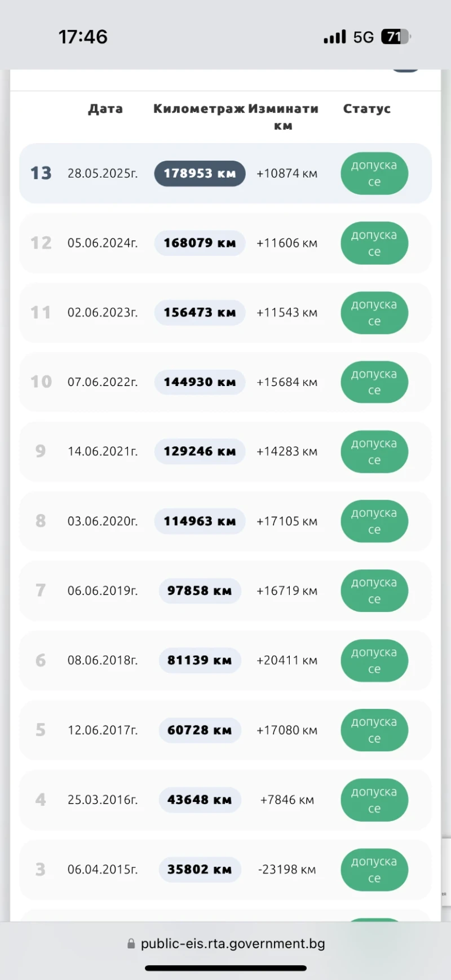Select the 156473 км mileage pill
The image size is (451, 980).
pos(200,313)
